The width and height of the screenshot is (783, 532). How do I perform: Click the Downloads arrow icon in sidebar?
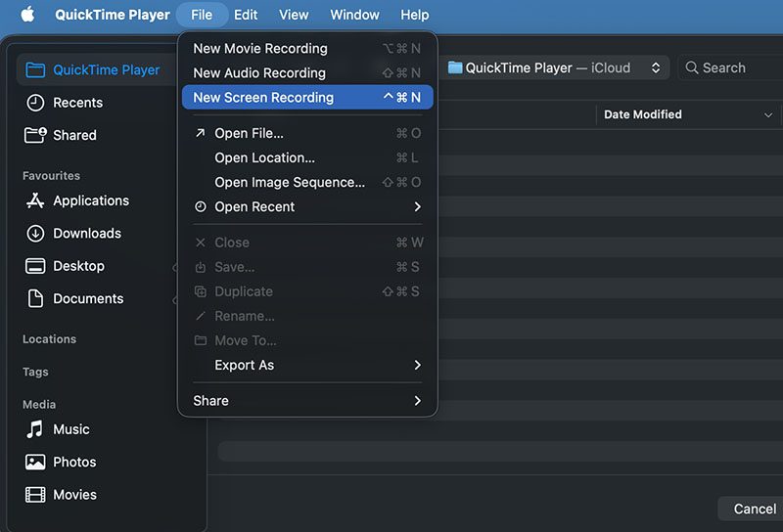(x=35, y=234)
